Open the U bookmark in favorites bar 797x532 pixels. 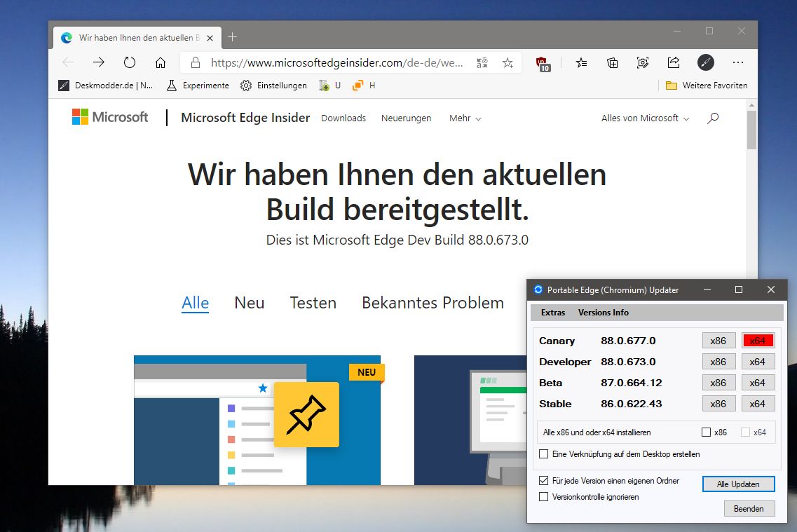tap(329, 86)
